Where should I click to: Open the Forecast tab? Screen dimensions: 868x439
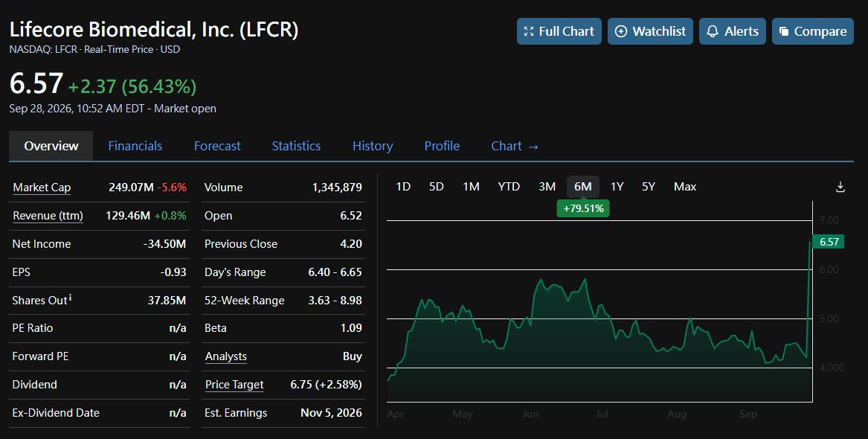coord(217,146)
